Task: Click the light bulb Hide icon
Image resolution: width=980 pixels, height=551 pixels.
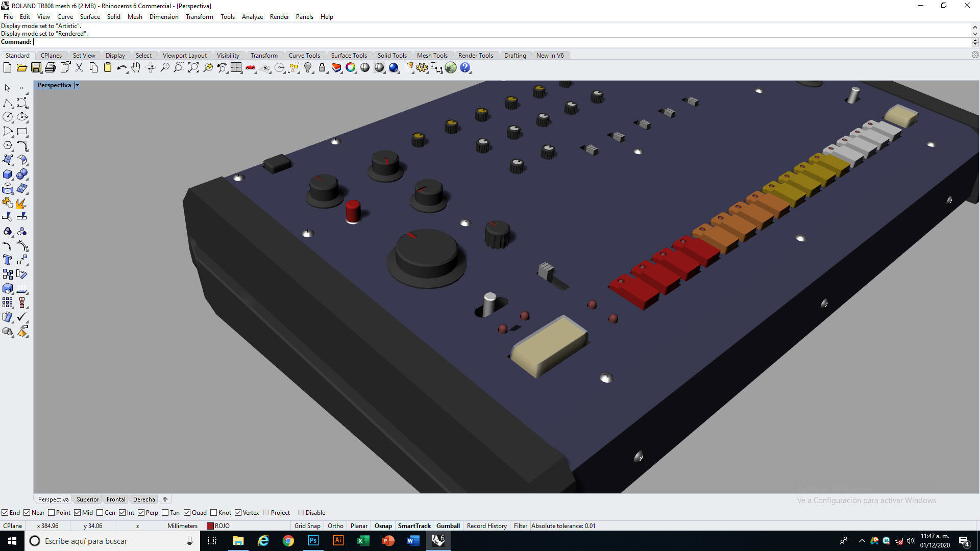Action: coord(308,67)
